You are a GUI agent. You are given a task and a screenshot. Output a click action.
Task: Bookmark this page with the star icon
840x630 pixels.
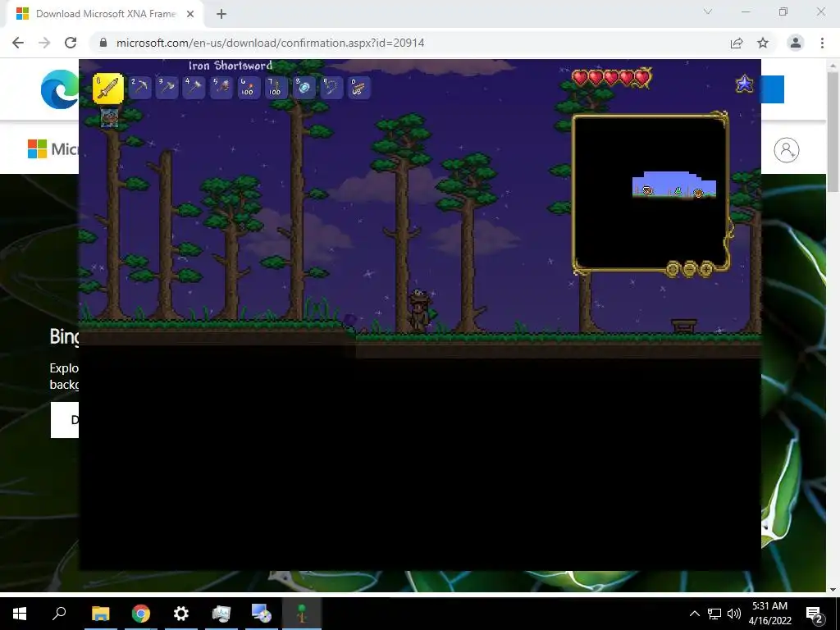pyautogui.click(x=763, y=43)
